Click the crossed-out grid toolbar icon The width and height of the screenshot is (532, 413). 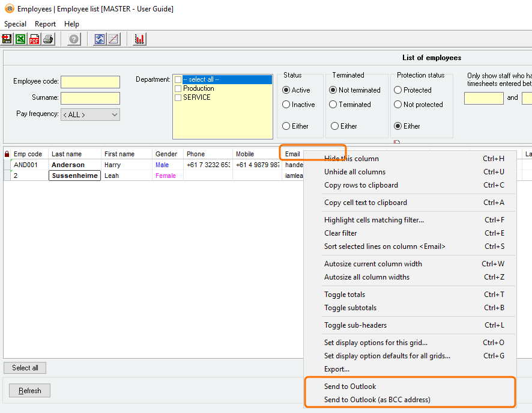click(x=113, y=40)
